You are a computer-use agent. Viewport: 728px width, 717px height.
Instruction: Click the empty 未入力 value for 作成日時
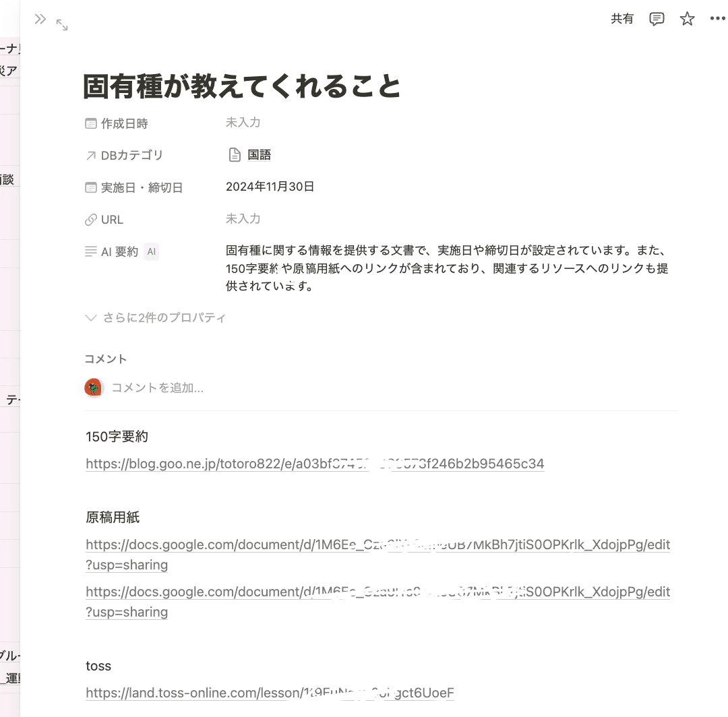click(x=243, y=123)
